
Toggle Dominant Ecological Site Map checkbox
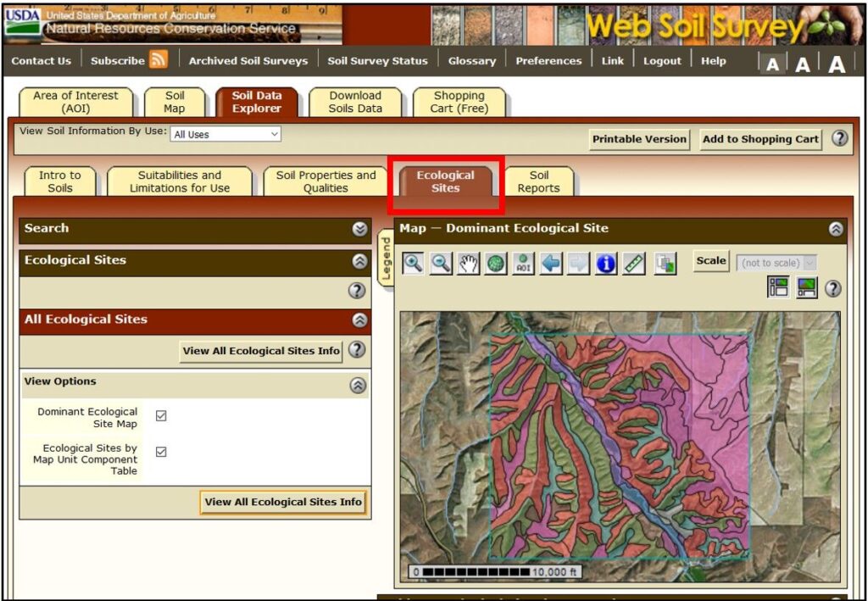[x=161, y=415]
